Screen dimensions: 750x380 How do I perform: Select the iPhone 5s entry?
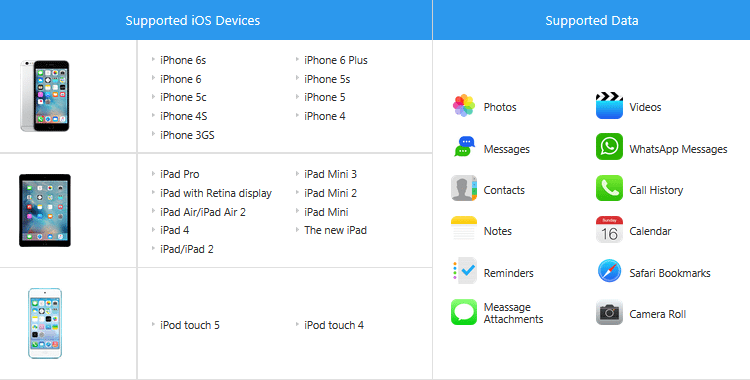click(x=327, y=79)
